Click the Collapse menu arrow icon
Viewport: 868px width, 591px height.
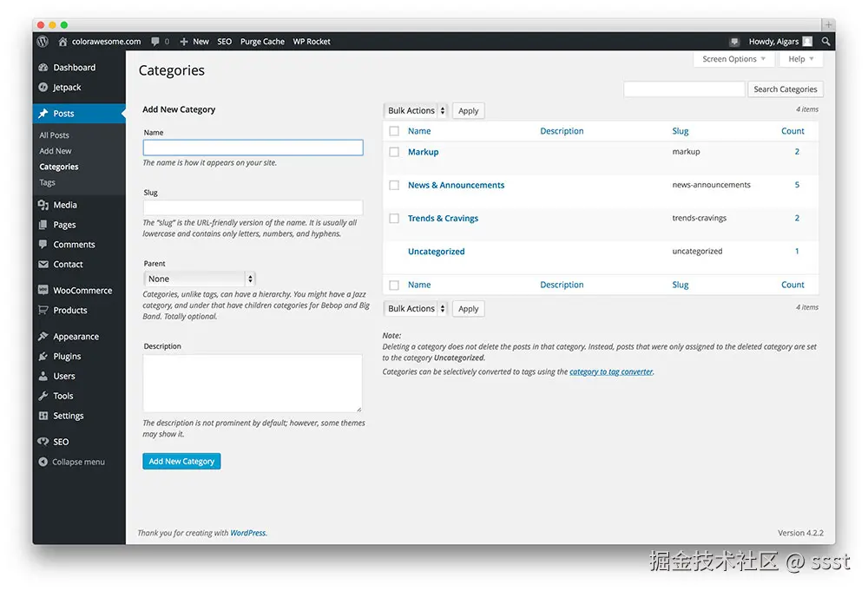(x=43, y=462)
